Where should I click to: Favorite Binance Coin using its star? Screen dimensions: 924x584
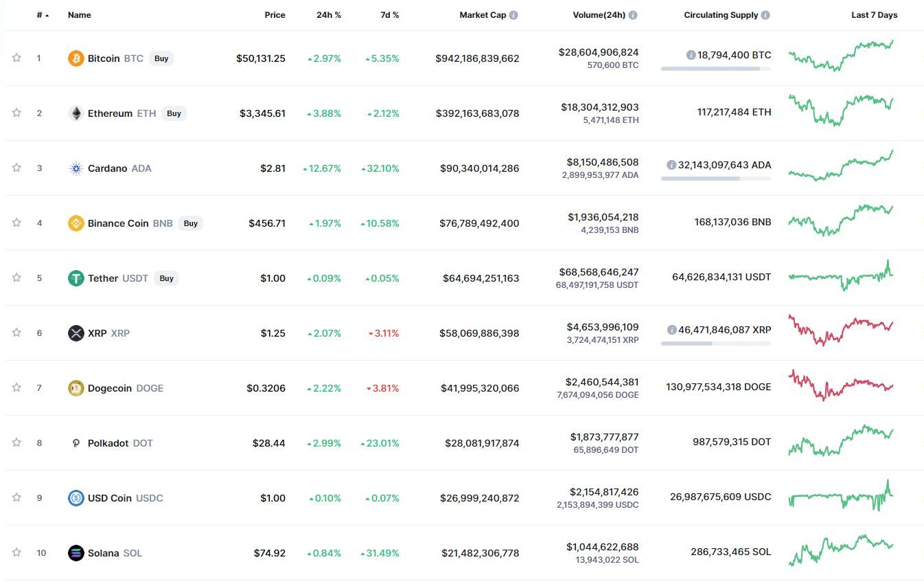pyautogui.click(x=16, y=223)
